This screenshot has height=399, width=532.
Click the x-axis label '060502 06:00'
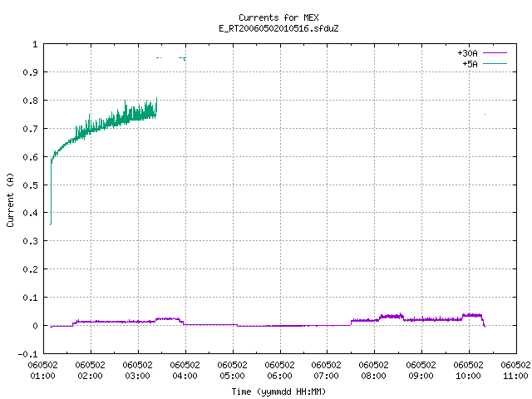point(279,371)
